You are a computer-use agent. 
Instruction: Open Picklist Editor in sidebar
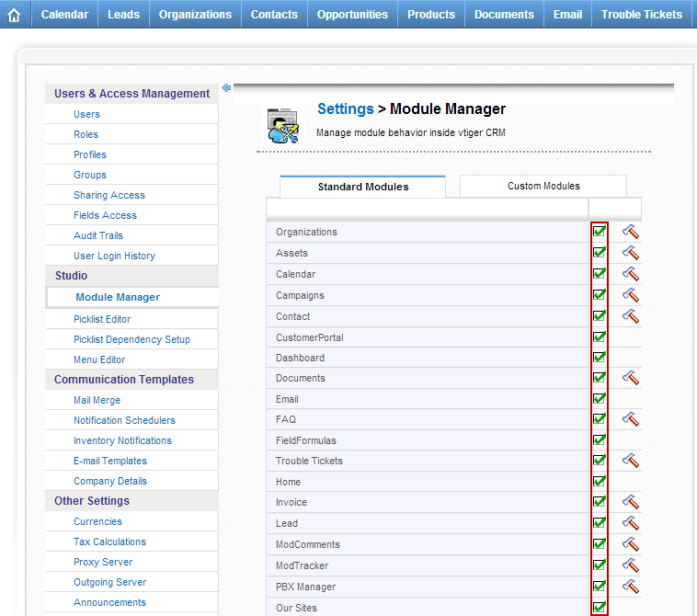point(102,319)
